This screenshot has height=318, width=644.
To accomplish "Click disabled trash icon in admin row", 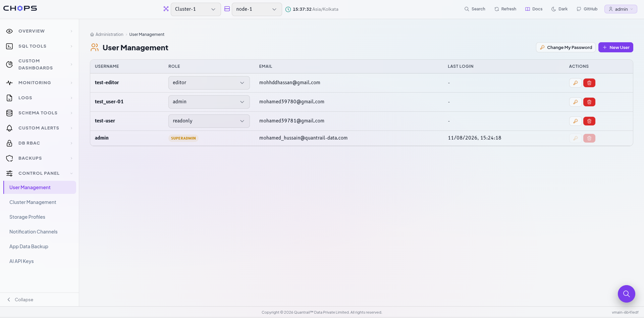I will coord(589,138).
